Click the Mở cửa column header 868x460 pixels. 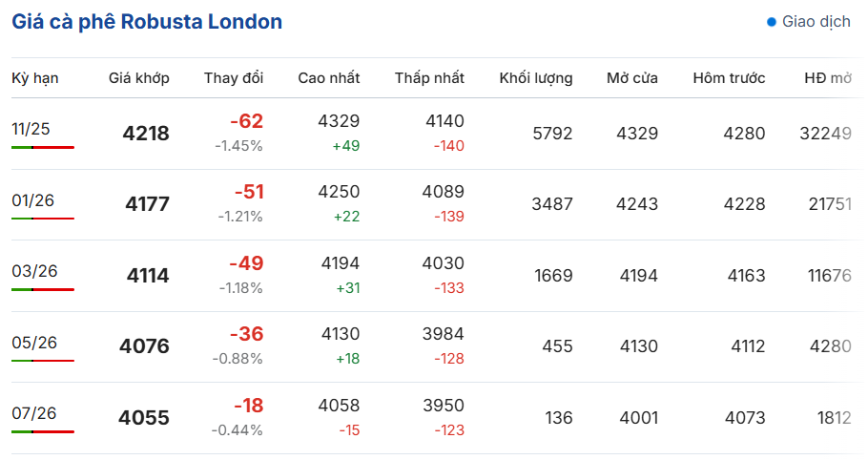632,78
